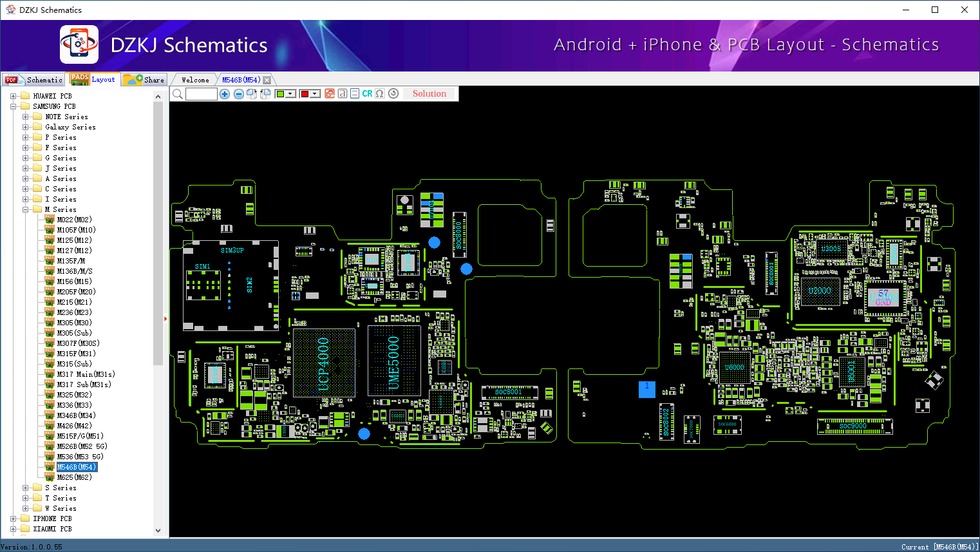Click the DZKJ Schematics logo in the banner
The image size is (980, 552).
pyautogui.click(x=79, y=44)
